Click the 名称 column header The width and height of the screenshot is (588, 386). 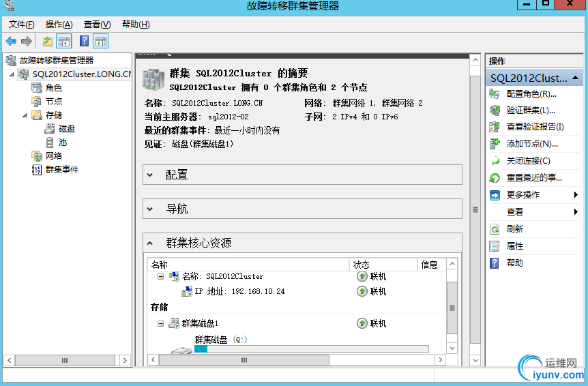coord(248,265)
